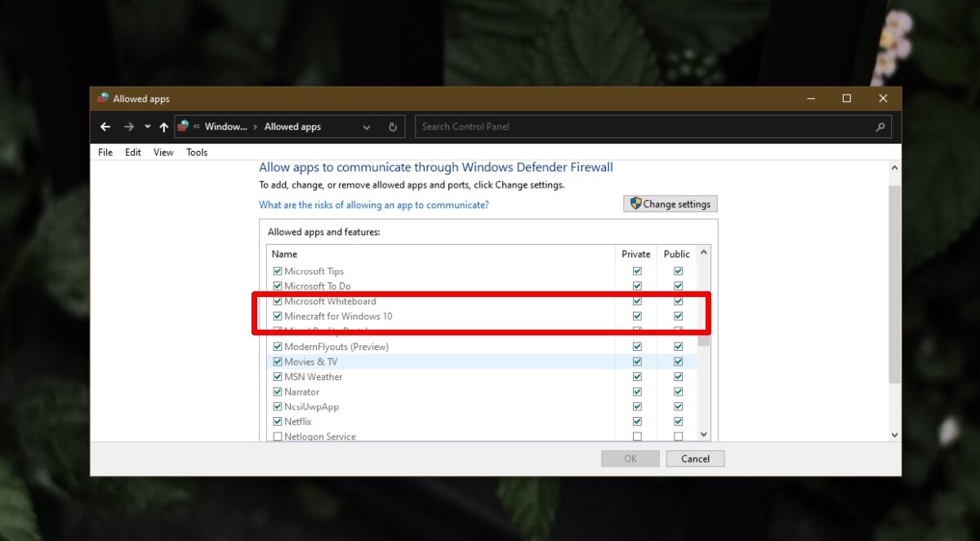Maximize the Allowed apps window
The width and height of the screenshot is (980, 541).
(x=846, y=99)
